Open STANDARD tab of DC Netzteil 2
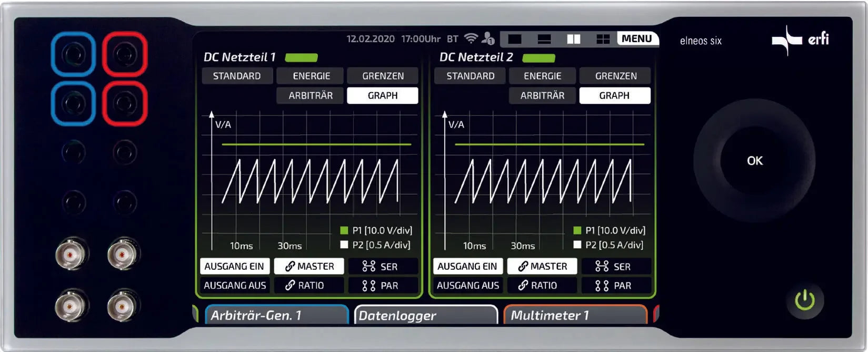868x352 pixels. (x=470, y=76)
